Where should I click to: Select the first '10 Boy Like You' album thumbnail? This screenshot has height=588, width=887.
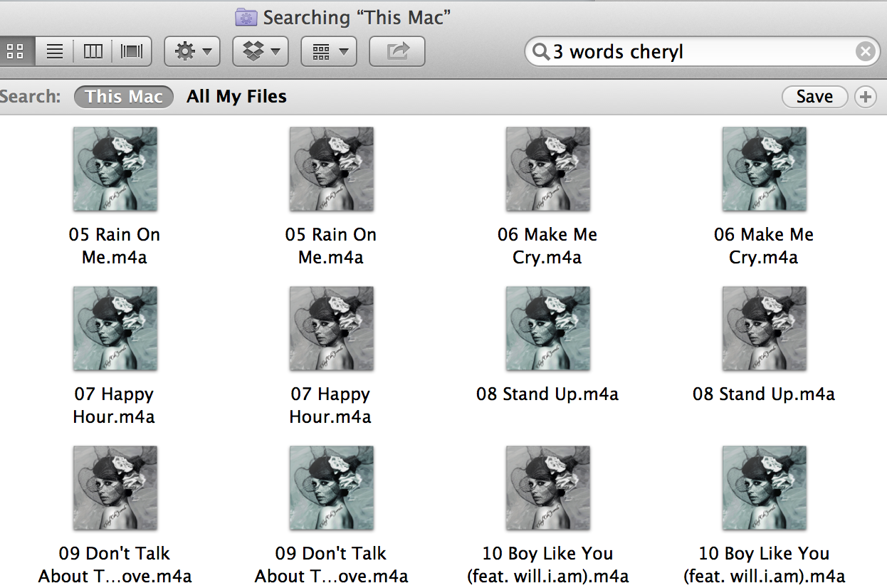point(548,488)
